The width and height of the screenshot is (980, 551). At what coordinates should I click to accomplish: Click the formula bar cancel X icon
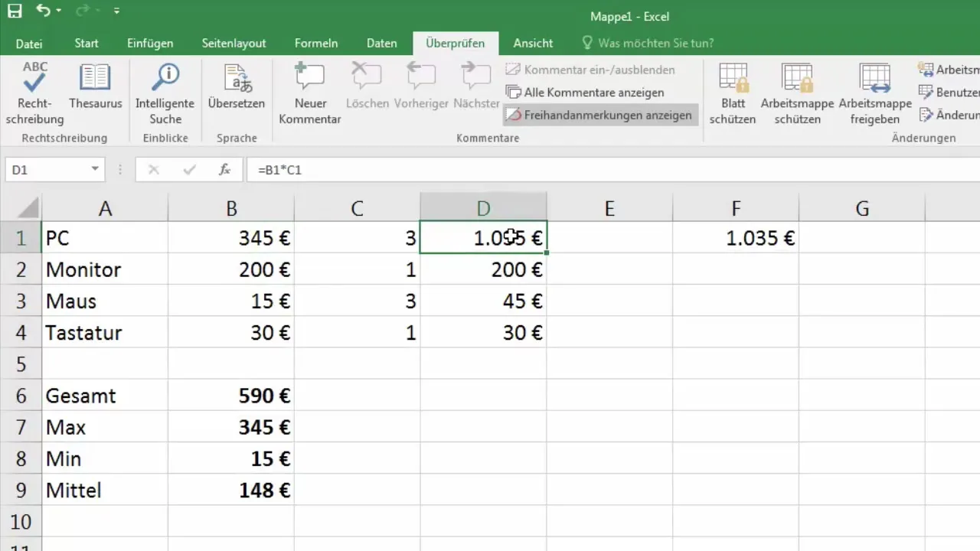pyautogui.click(x=153, y=170)
